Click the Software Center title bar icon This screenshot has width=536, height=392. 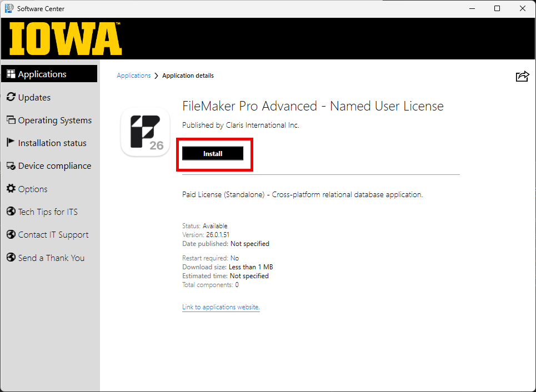click(9, 8)
